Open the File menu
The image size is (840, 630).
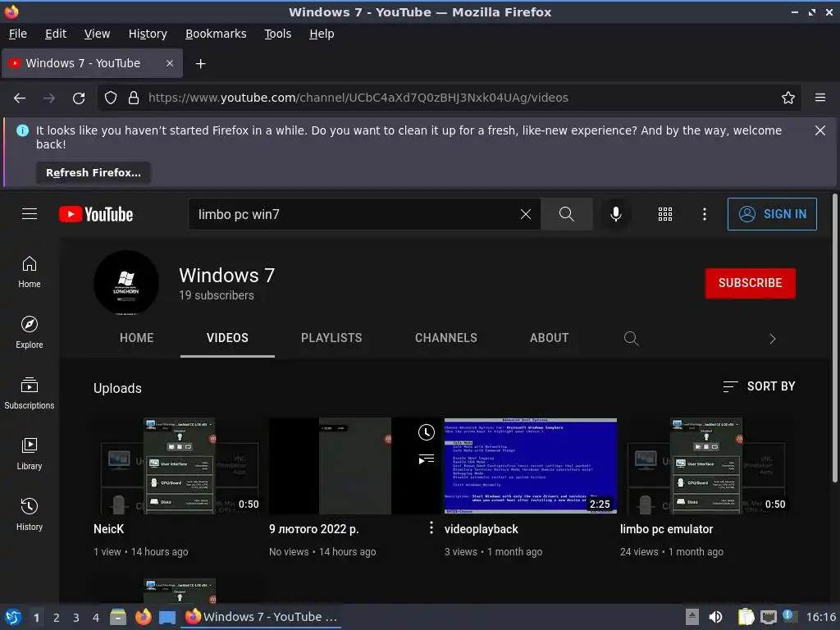(x=18, y=34)
